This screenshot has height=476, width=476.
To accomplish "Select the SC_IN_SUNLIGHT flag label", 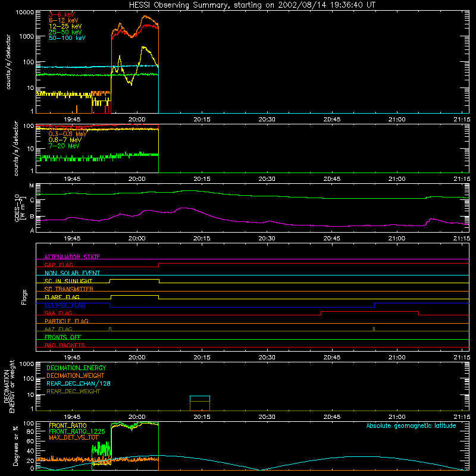I will [x=68, y=281].
